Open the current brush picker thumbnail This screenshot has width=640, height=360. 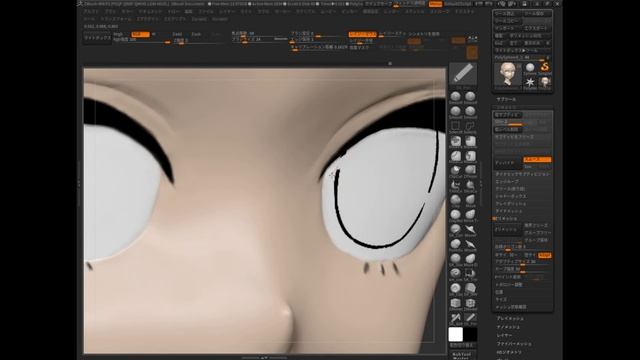click(463, 74)
